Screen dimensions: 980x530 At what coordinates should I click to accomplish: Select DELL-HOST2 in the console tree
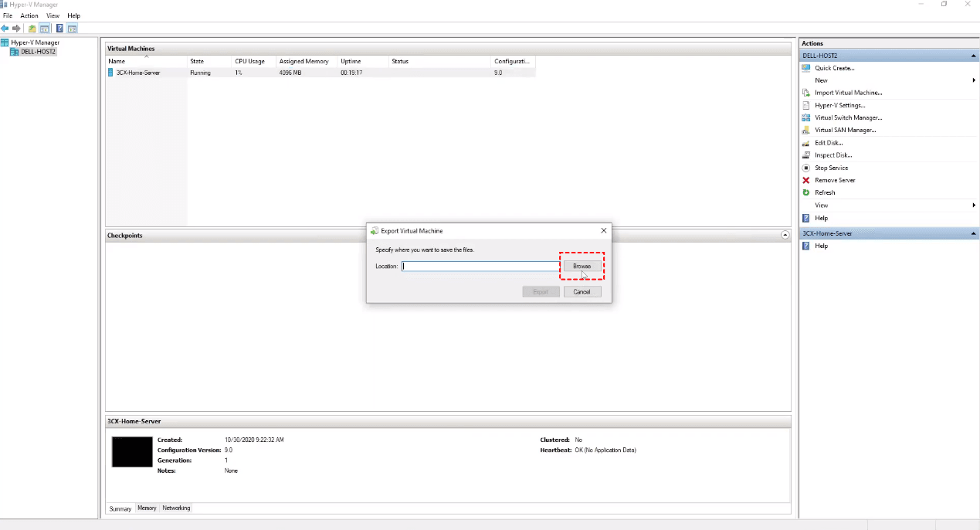click(39, 52)
